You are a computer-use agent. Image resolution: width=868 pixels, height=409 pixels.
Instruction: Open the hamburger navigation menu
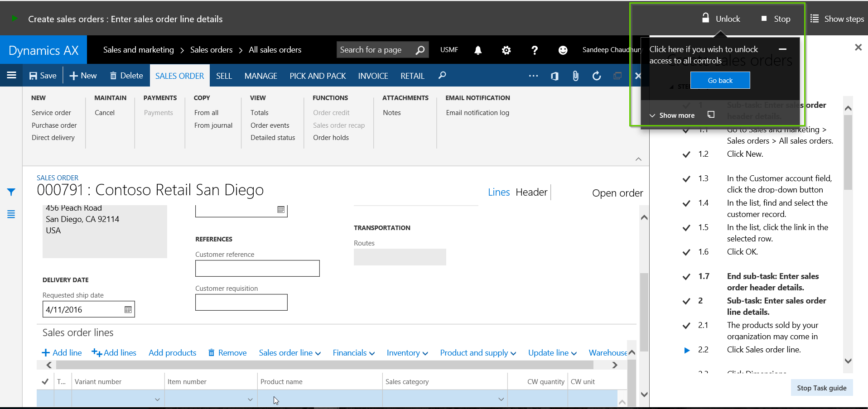click(12, 75)
